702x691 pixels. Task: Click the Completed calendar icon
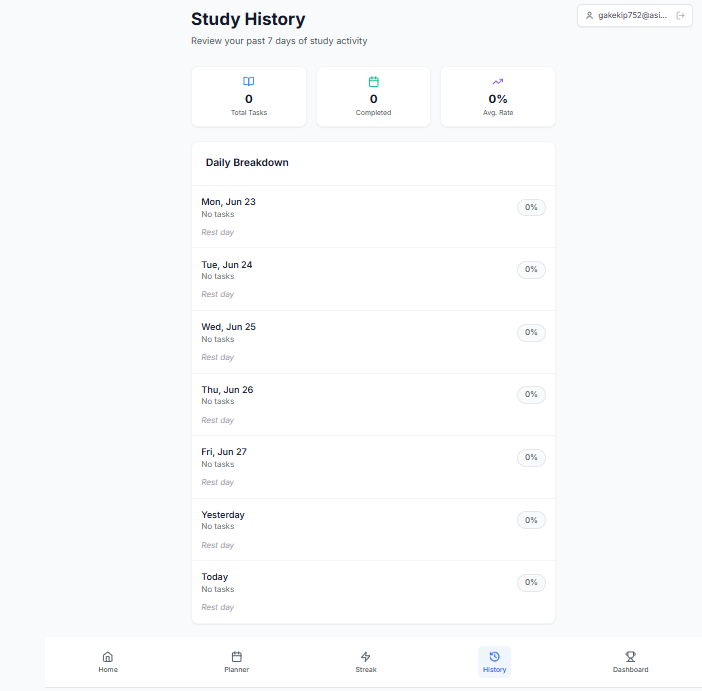click(373, 82)
